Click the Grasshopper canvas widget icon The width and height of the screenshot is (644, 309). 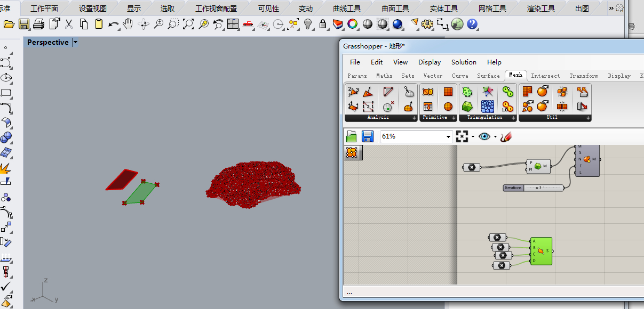(352, 152)
